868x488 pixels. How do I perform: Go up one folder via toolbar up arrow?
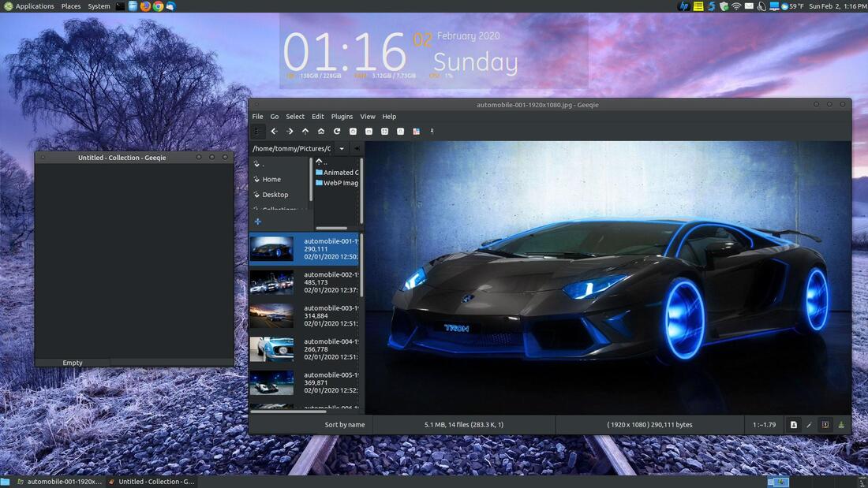[305, 132]
